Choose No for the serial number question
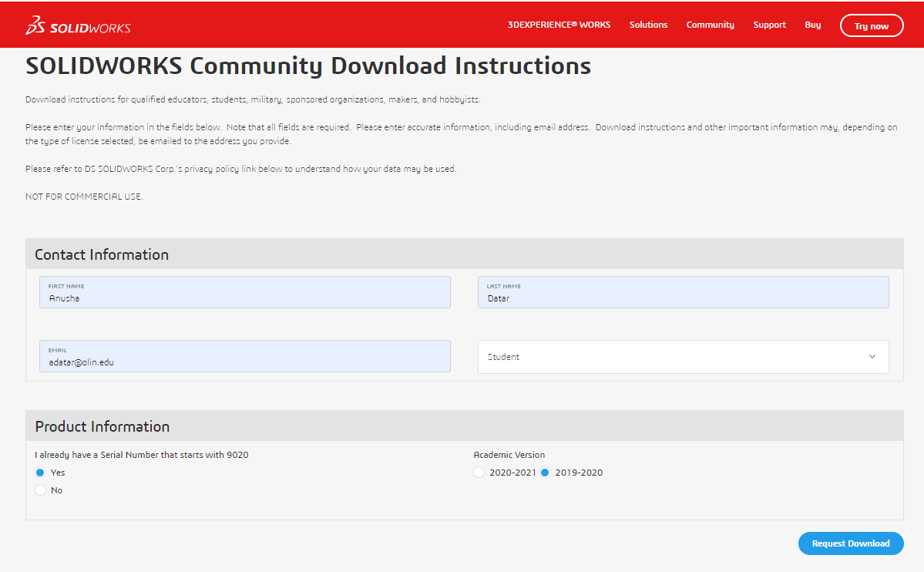 pos(41,490)
